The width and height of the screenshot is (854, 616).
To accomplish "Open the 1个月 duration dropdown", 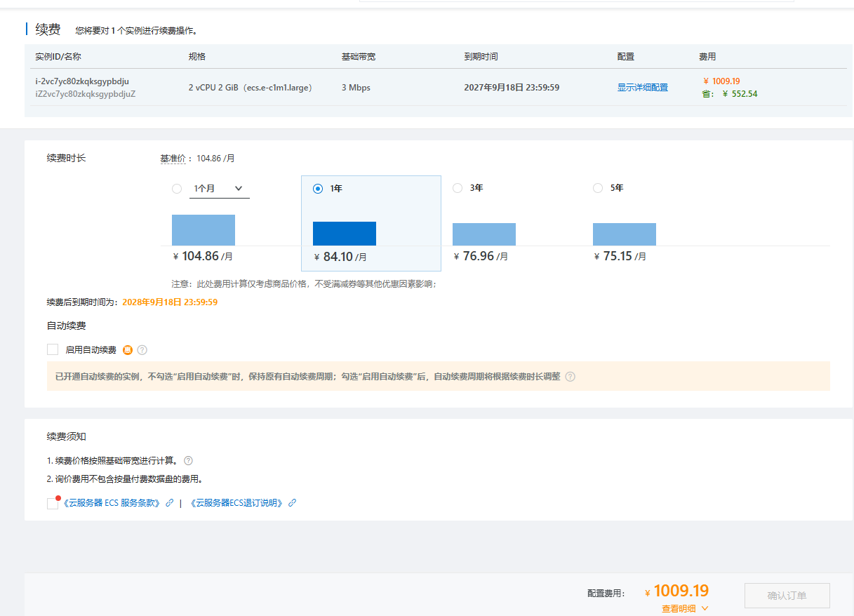I will point(220,189).
